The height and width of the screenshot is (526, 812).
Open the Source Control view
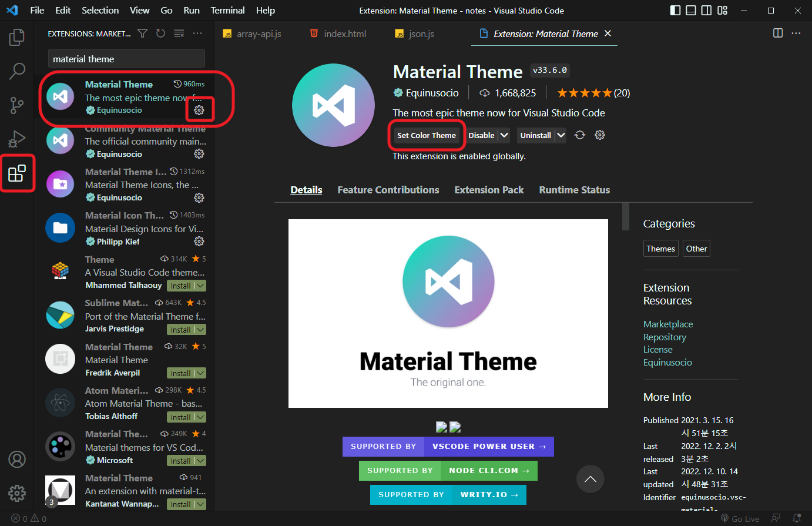coord(17,105)
